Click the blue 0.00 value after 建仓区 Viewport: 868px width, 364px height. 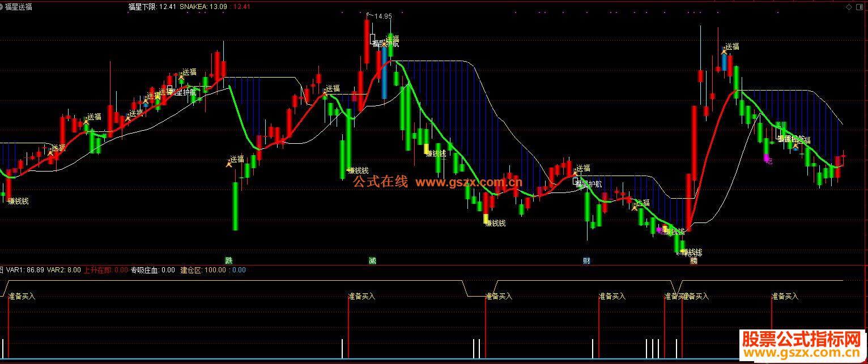pyautogui.click(x=239, y=270)
